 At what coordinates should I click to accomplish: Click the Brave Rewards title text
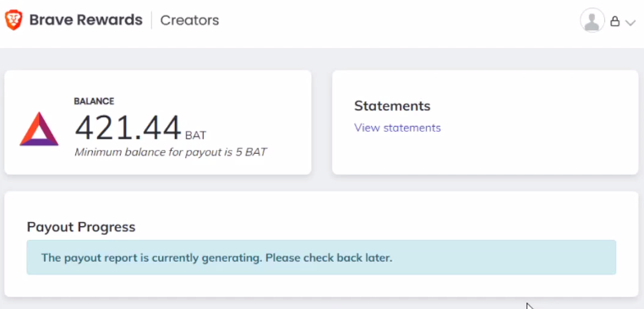click(86, 19)
